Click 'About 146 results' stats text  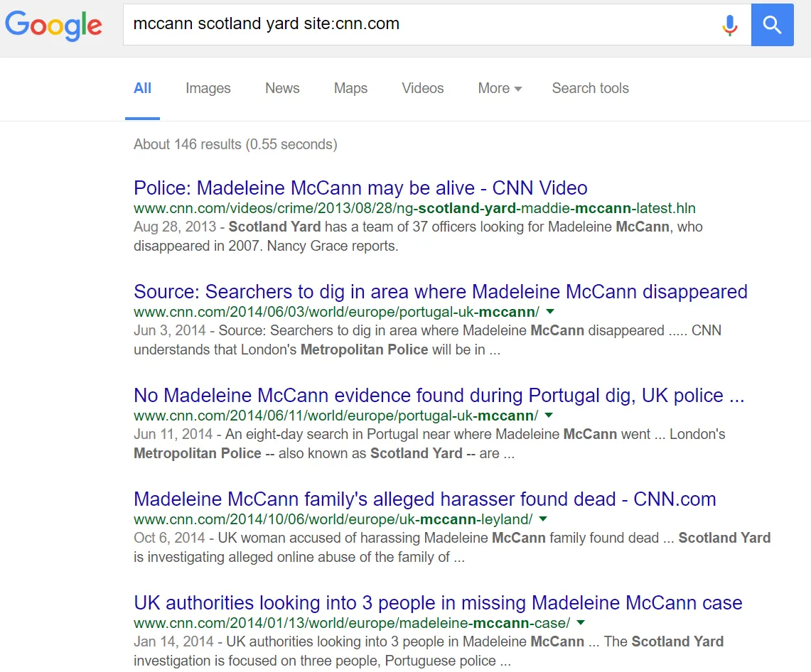(x=235, y=144)
